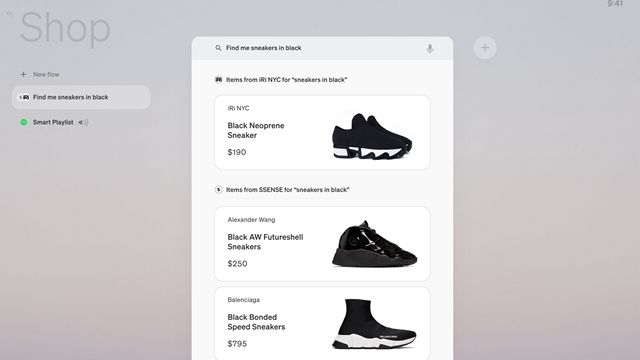This screenshot has height=360, width=640.
Task: Click the Alexander Wang brand label
Action: point(251,220)
